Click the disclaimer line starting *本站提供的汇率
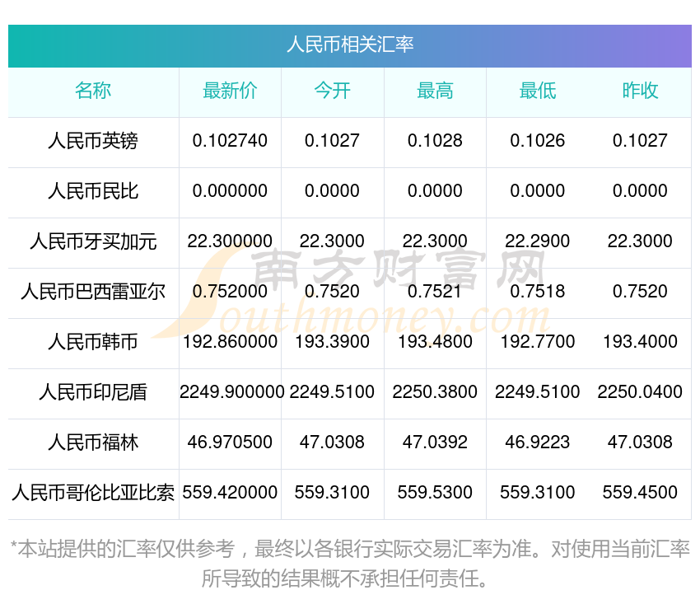The width and height of the screenshot is (700, 604). pos(350,549)
